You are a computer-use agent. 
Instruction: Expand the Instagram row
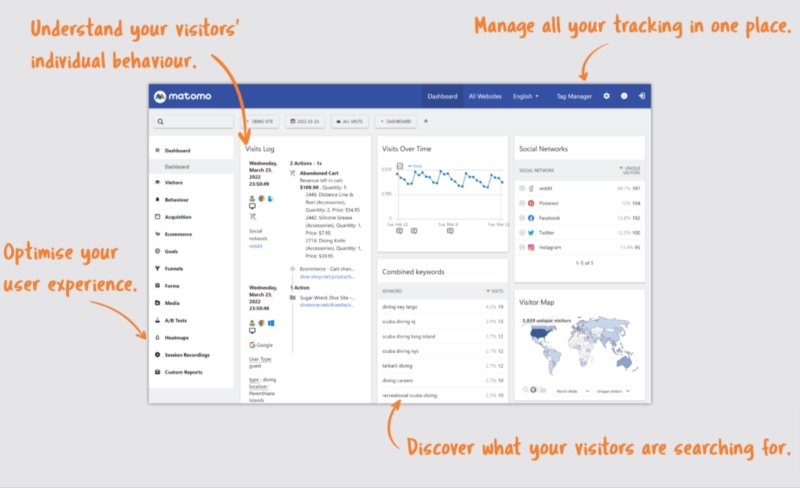[522, 248]
